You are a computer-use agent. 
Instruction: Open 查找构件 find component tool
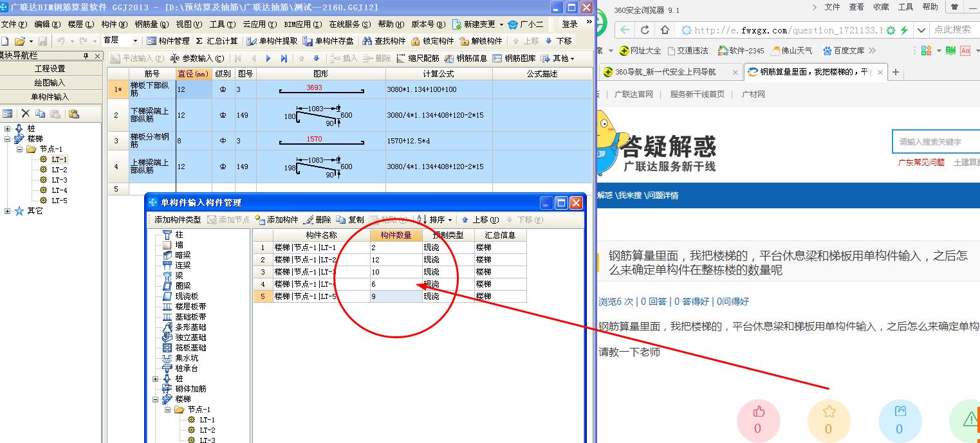point(384,41)
